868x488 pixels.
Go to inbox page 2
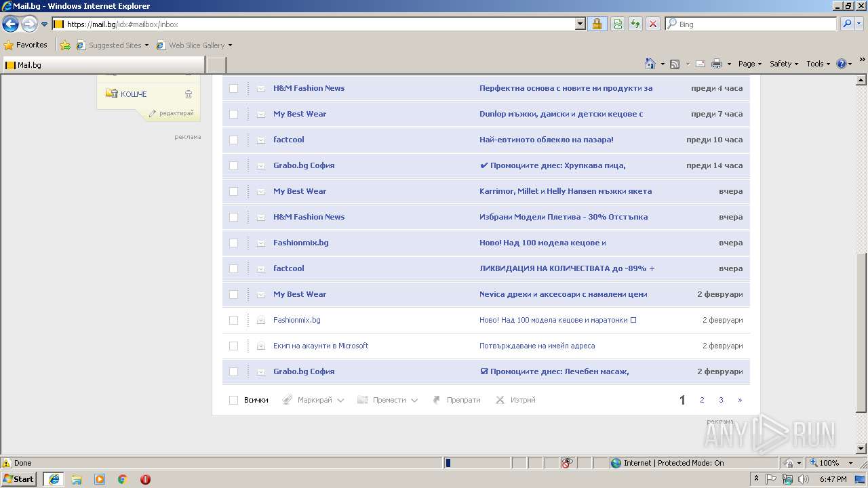[702, 400]
